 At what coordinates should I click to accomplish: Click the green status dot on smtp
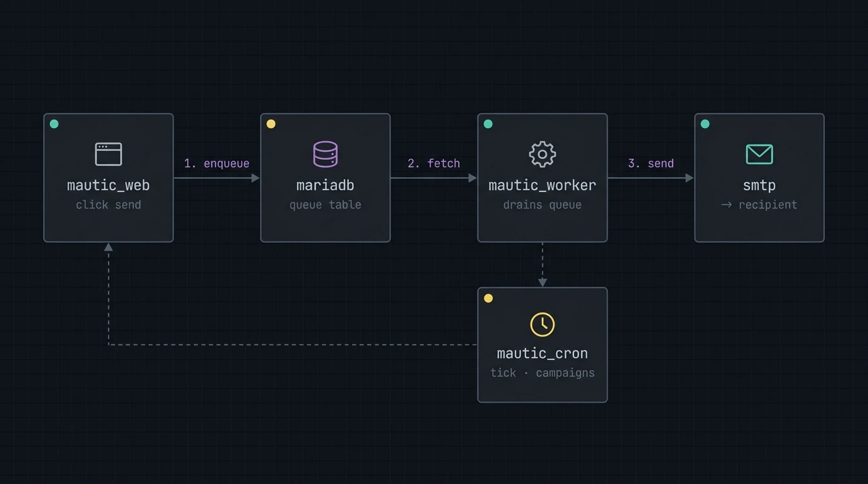coord(705,124)
